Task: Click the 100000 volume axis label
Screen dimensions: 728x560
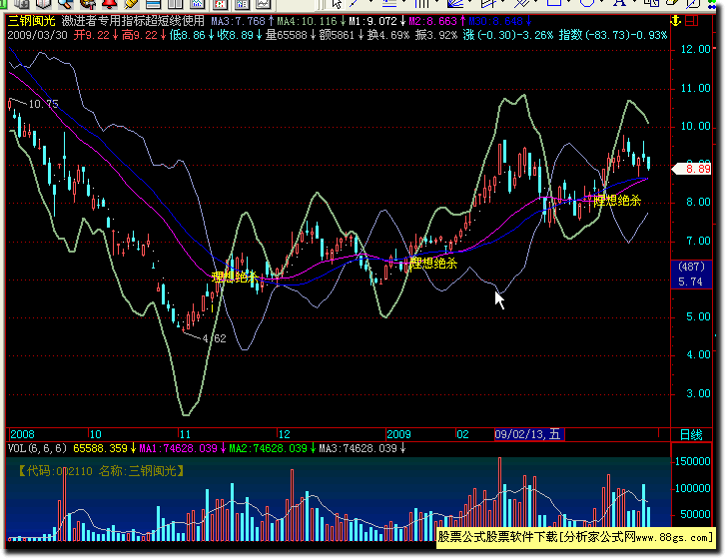Action: (x=692, y=488)
